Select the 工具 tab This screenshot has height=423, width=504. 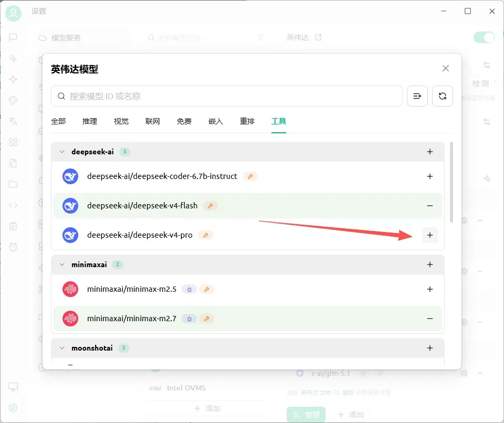click(x=279, y=122)
